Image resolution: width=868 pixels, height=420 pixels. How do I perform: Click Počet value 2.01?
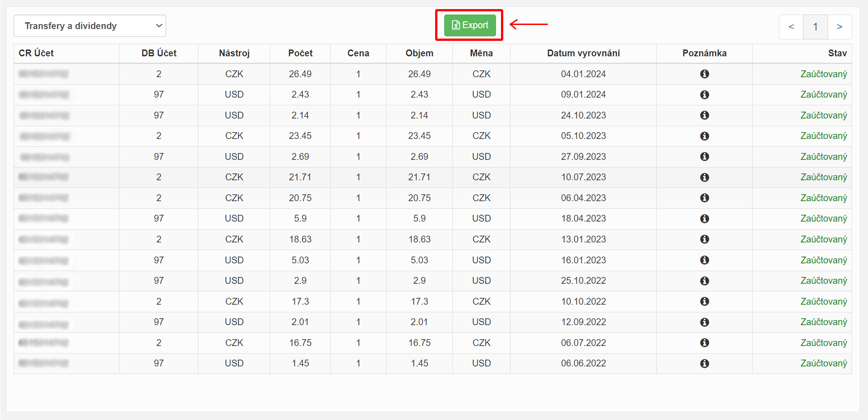coord(300,322)
